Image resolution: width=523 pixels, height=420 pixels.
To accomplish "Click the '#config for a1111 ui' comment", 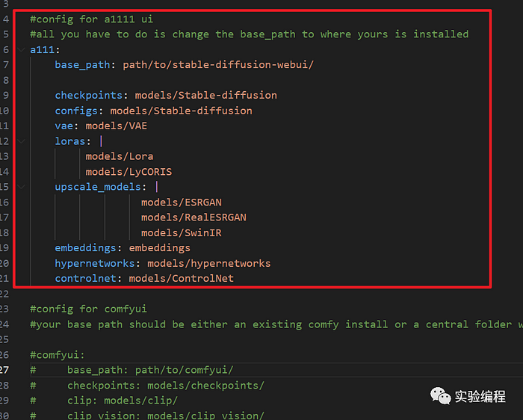I will pyautogui.click(x=92, y=19).
